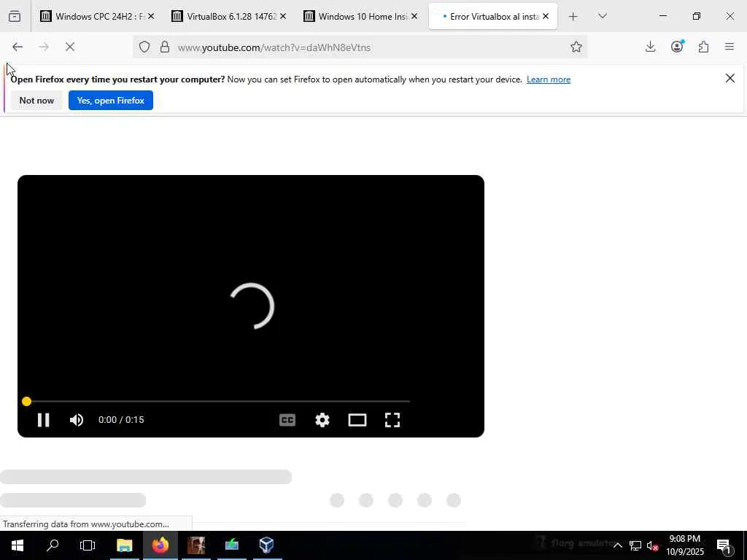747x560 pixels.
Task: Click the Not now button
Action: pyautogui.click(x=36, y=101)
